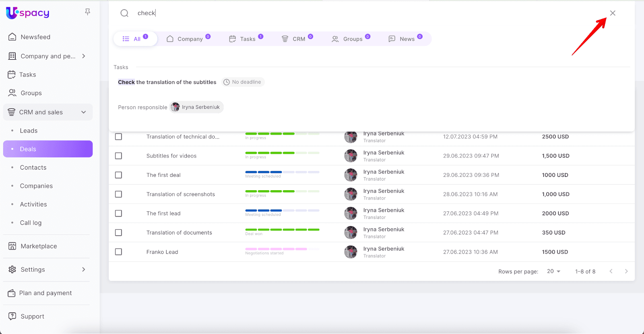Viewport: 644px width, 334px height.
Task: Click the Iryna Serbeniuk responsible person chip
Action: [196, 107]
